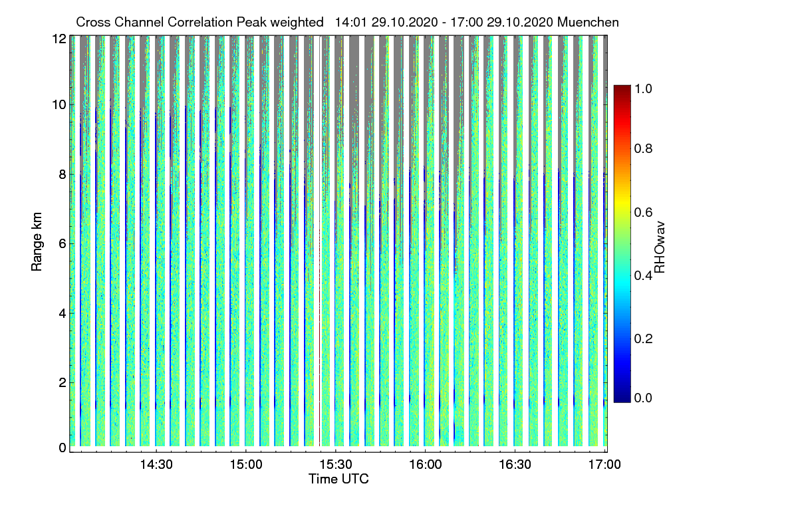The height and width of the screenshot is (532, 798).
Task: Click the colorbar tick label 0.4
Action: pyautogui.click(x=644, y=275)
